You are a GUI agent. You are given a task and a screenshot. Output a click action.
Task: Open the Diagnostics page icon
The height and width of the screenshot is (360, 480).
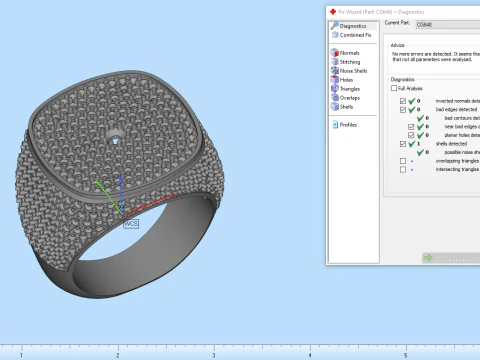(x=335, y=26)
